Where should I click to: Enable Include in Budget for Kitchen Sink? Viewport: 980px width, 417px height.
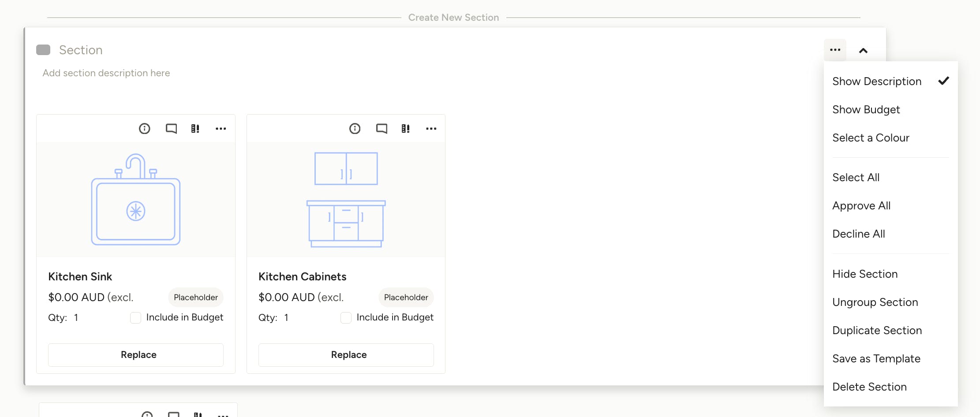tap(135, 318)
